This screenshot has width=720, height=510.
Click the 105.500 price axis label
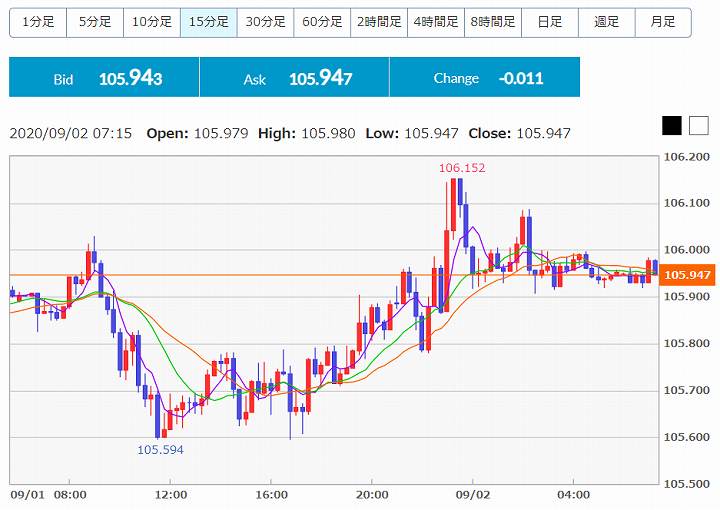pos(687,484)
